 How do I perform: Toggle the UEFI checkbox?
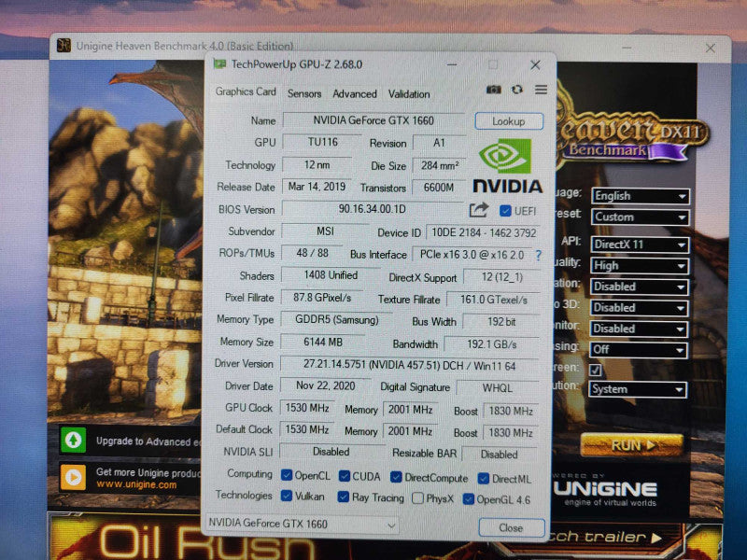(505, 211)
